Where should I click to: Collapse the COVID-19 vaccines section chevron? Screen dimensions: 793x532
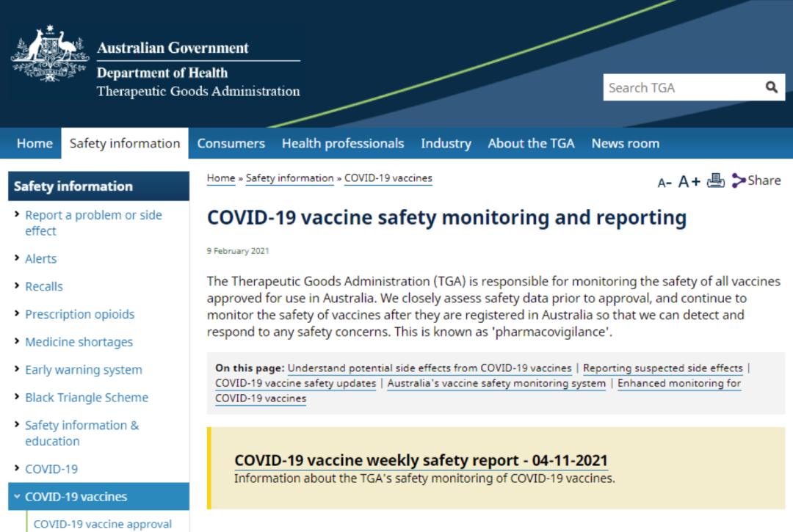point(17,496)
